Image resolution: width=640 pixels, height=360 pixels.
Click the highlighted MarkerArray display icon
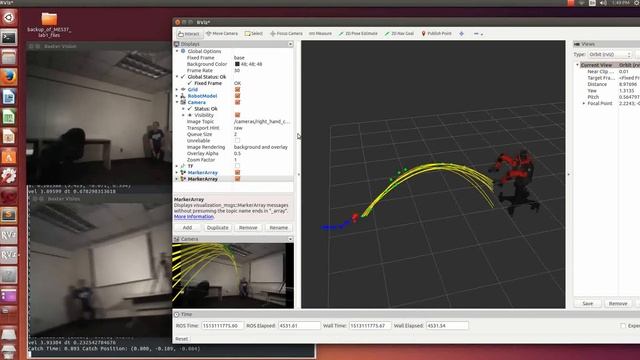click(183, 179)
